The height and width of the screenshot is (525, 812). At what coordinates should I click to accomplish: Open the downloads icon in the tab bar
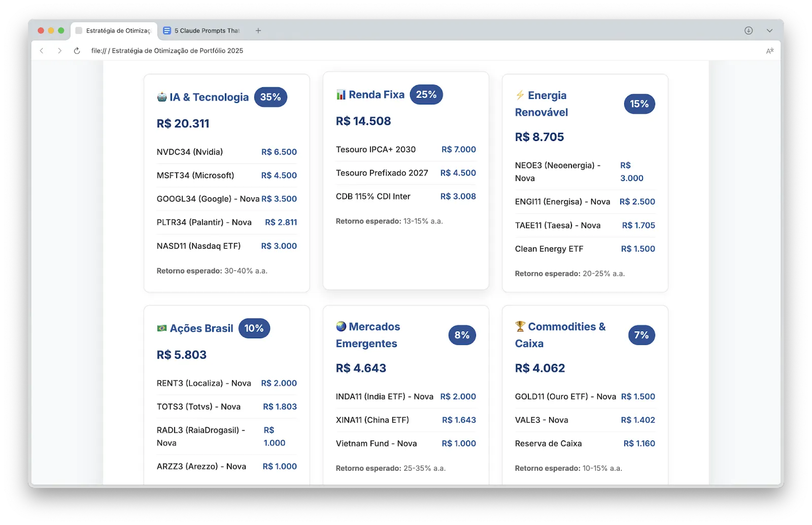pyautogui.click(x=749, y=30)
